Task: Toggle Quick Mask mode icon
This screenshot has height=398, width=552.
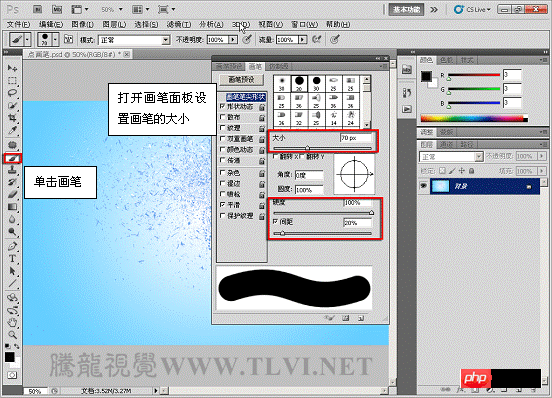Action: (x=12, y=375)
